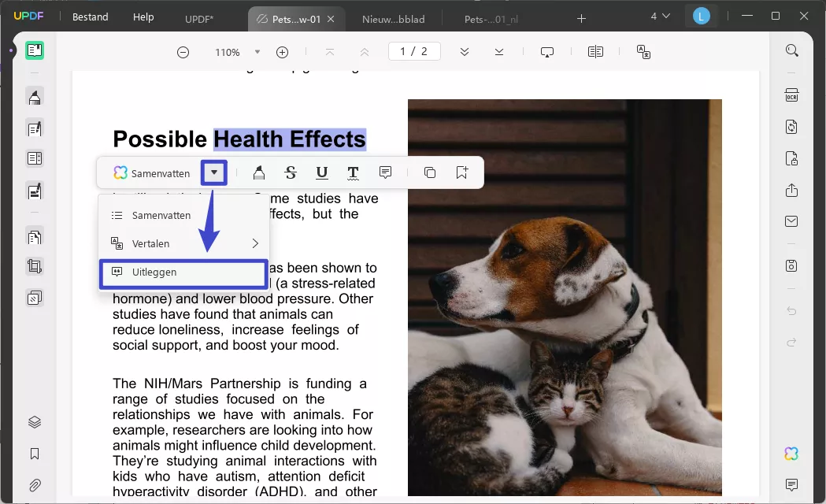The width and height of the screenshot is (826, 504).
Task: Switch to two-page view layout
Action: 595,52
